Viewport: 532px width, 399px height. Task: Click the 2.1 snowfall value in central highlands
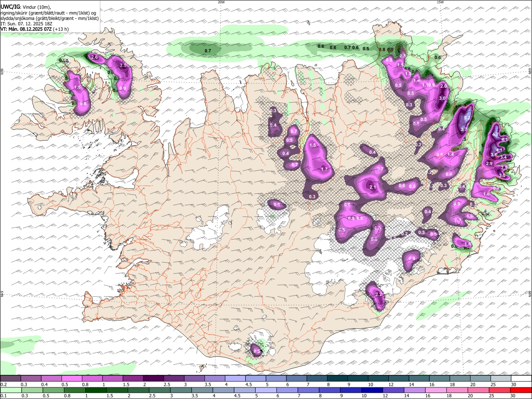click(x=373, y=187)
